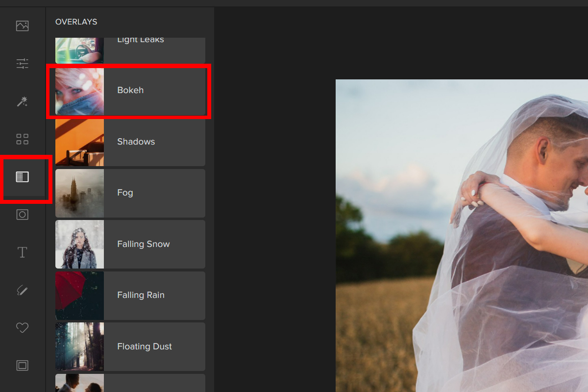Open the heart Favorites icon
The width and height of the screenshot is (588, 392).
click(23, 328)
